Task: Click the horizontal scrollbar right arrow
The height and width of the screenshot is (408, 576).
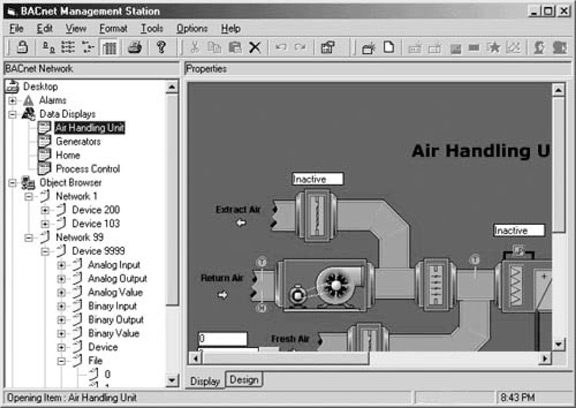Action: click(545, 358)
